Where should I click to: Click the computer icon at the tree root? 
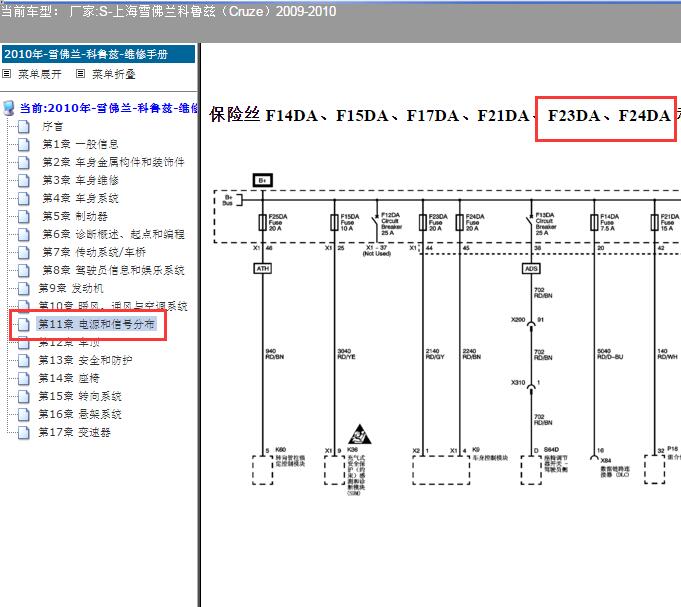pos(9,108)
